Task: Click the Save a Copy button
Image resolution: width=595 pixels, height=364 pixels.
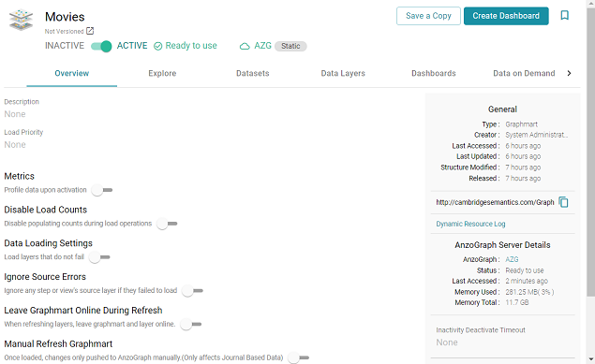Action: tap(428, 16)
